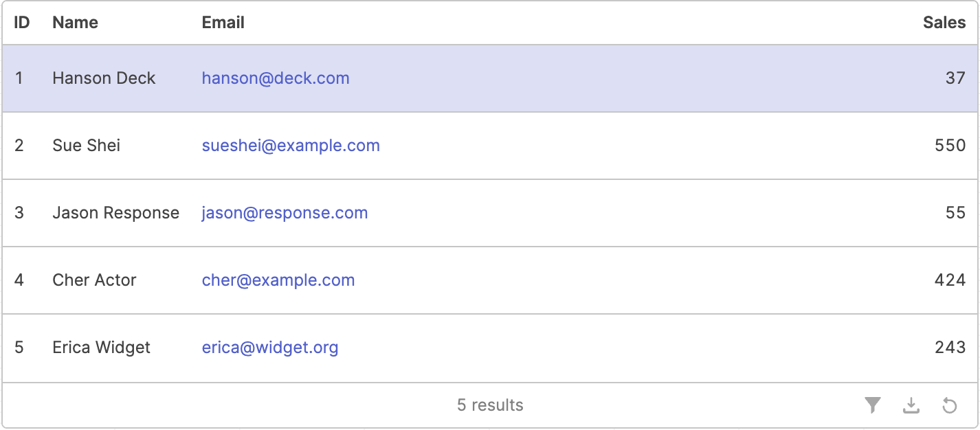Open cher@example.com email link
This screenshot has width=980, height=430.
(x=278, y=280)
